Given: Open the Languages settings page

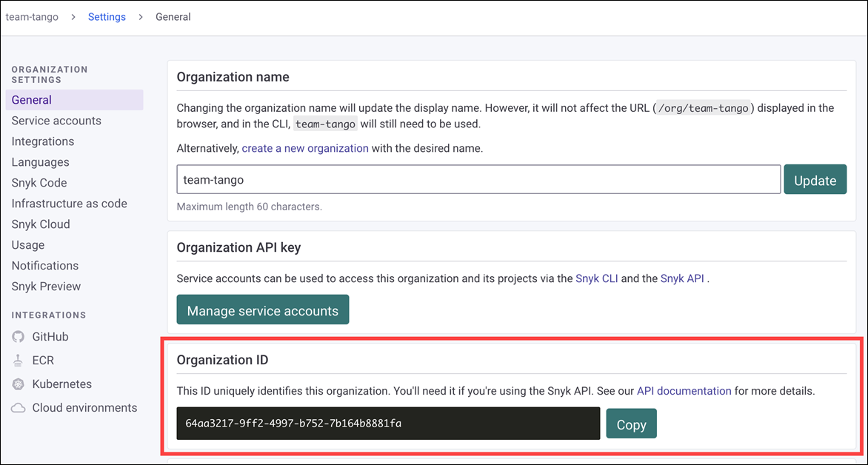Looking at the screenshot, I should (x=41, y=162).
